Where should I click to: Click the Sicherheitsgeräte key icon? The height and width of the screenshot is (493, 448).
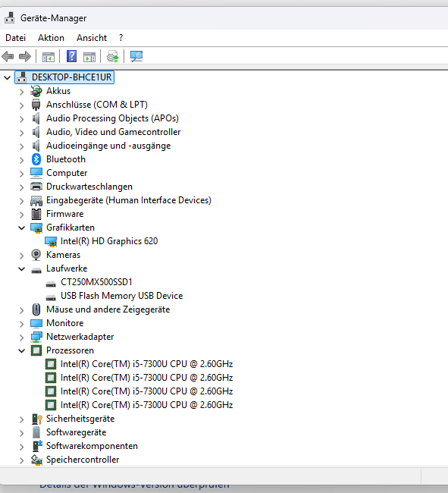[36, 419]
